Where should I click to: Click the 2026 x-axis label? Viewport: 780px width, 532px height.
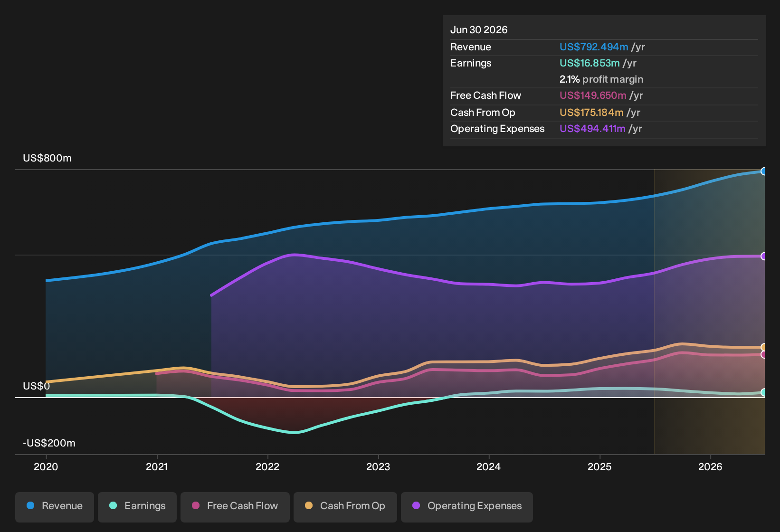click(710, 467)
